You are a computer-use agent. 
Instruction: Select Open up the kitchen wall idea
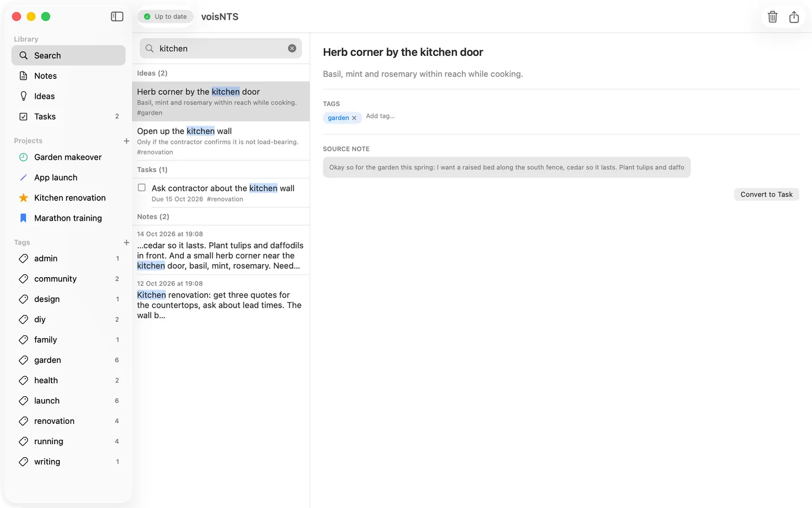tap(220, 141)
